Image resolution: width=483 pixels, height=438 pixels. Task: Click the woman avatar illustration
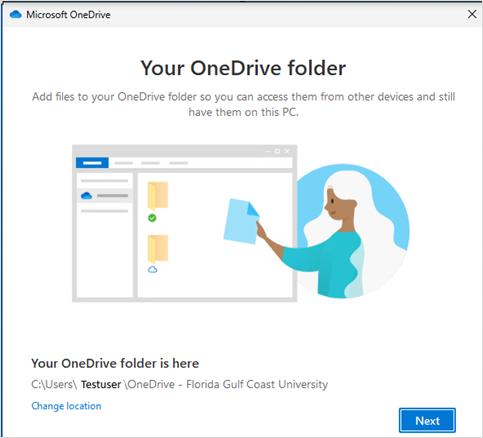click(347, 231)
